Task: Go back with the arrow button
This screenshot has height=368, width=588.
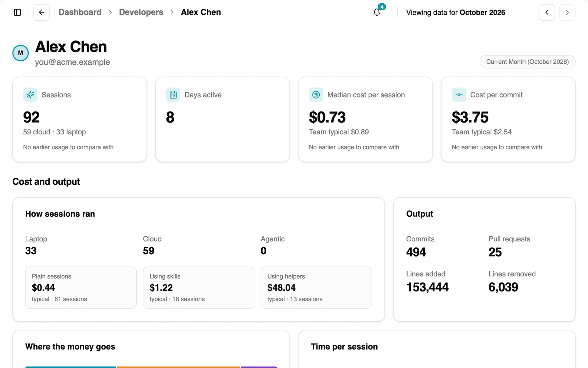Action: pos(42,13)
